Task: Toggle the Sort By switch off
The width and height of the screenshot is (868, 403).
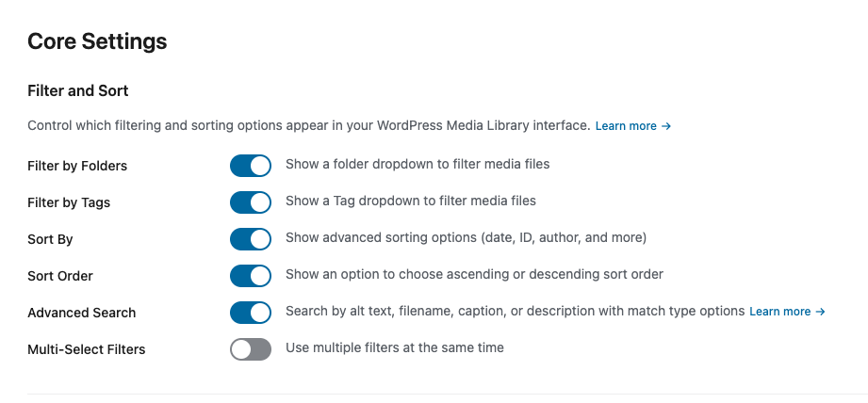Action: coord(251,239)
